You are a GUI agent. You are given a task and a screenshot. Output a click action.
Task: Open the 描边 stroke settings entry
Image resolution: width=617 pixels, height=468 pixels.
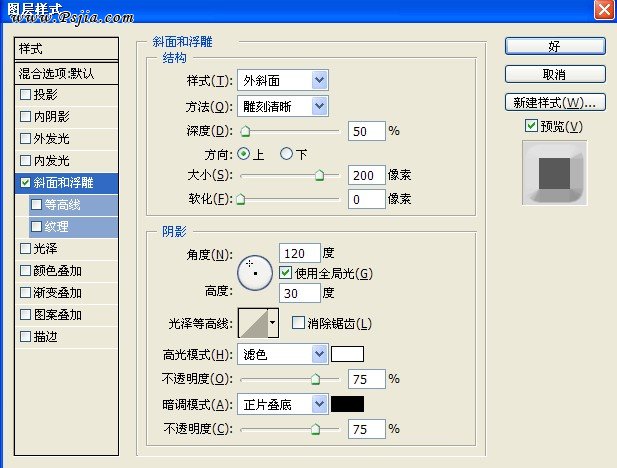click(x=45, y=337)
